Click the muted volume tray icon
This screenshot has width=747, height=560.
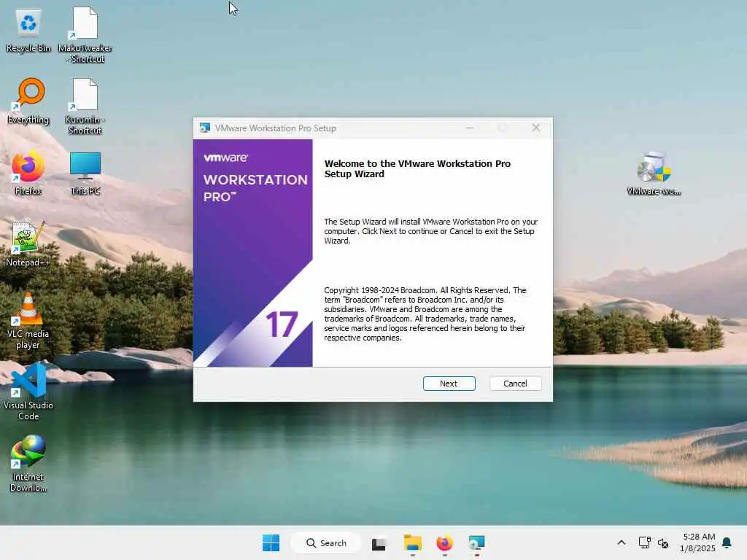coord(662,542)
